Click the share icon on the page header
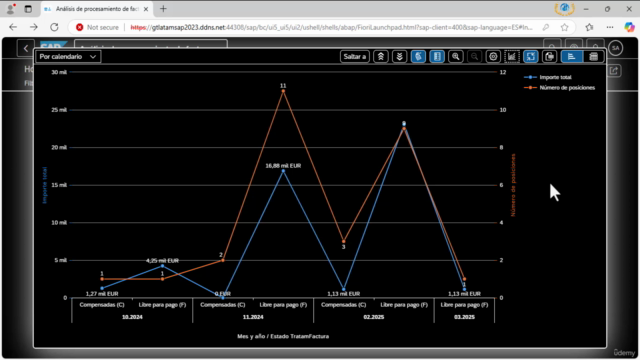The image size is (640, 360). pyautogui.click(x=614, y=71)
